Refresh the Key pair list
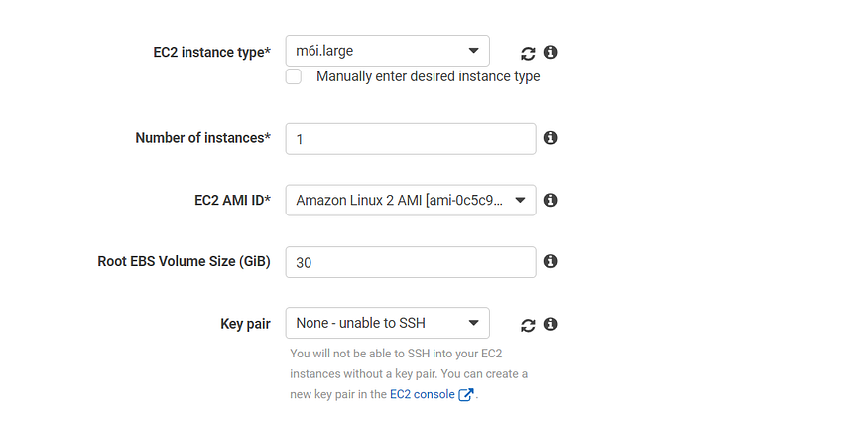 (528, 324)
